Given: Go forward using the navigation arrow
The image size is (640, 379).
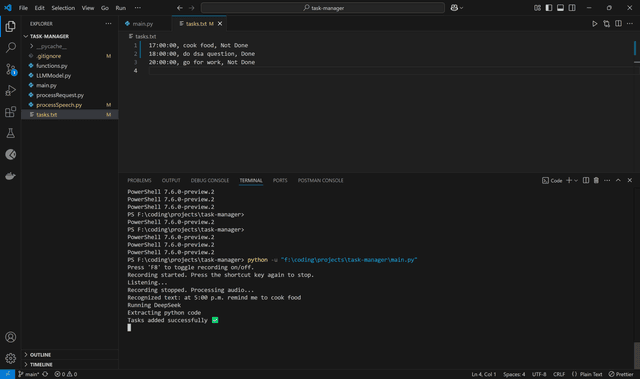Looking at the screenshot, I should coord(191,8).
